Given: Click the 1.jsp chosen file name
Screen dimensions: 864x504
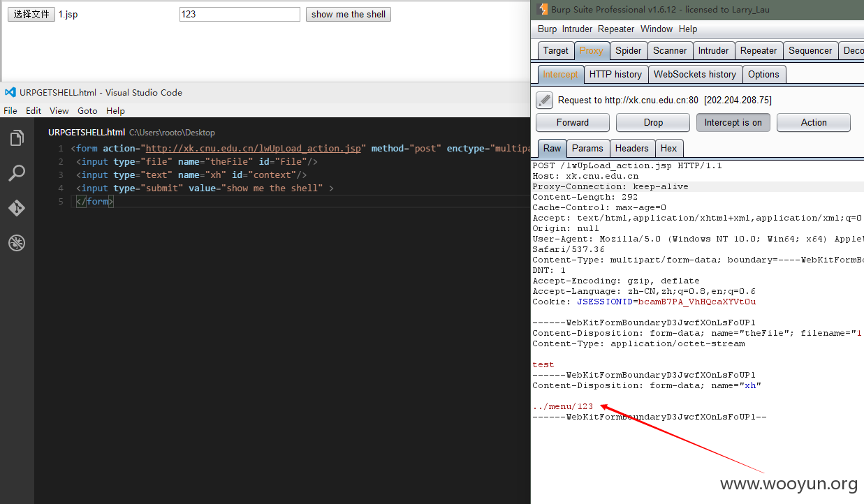Looking at the screenshot, I should coord(68,14).
